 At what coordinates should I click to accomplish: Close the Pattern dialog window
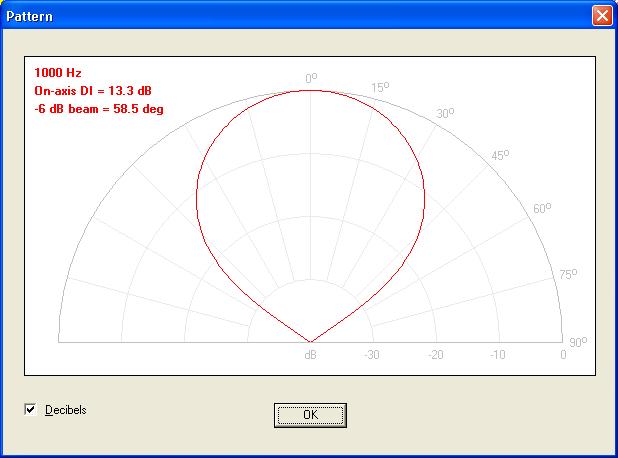tap(602, 16)
